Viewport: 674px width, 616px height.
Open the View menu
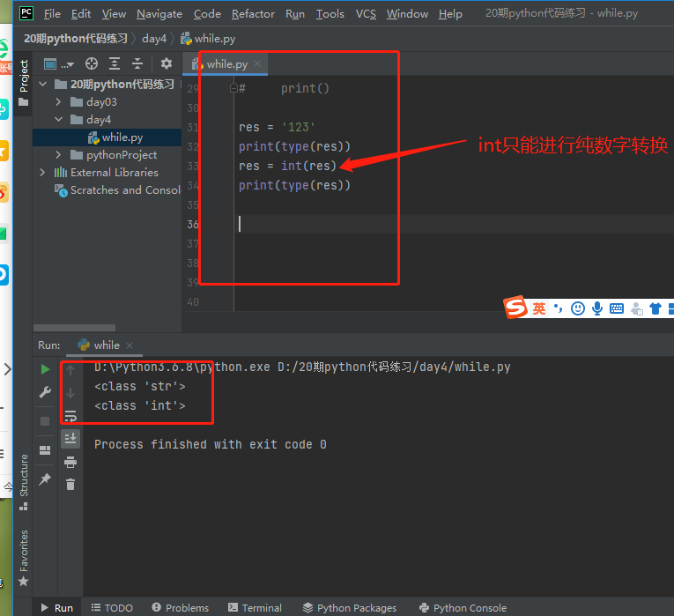tap(114, 14)
